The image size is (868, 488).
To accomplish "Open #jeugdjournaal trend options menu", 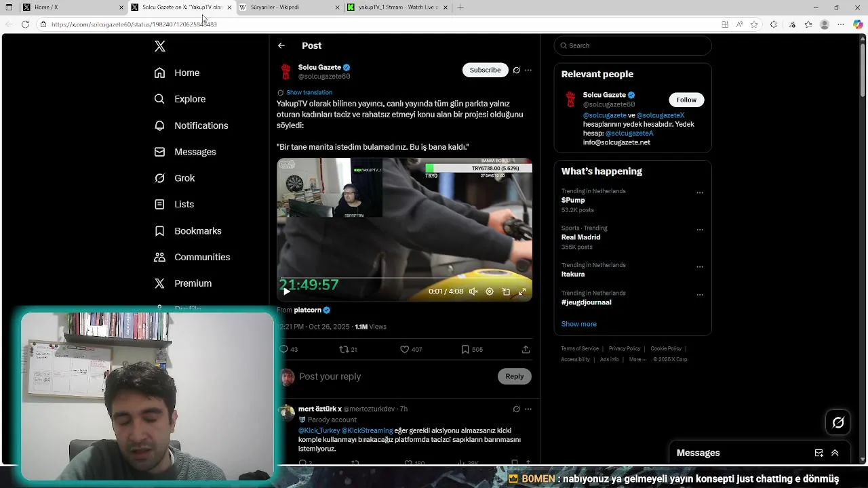I will (700, 295).
